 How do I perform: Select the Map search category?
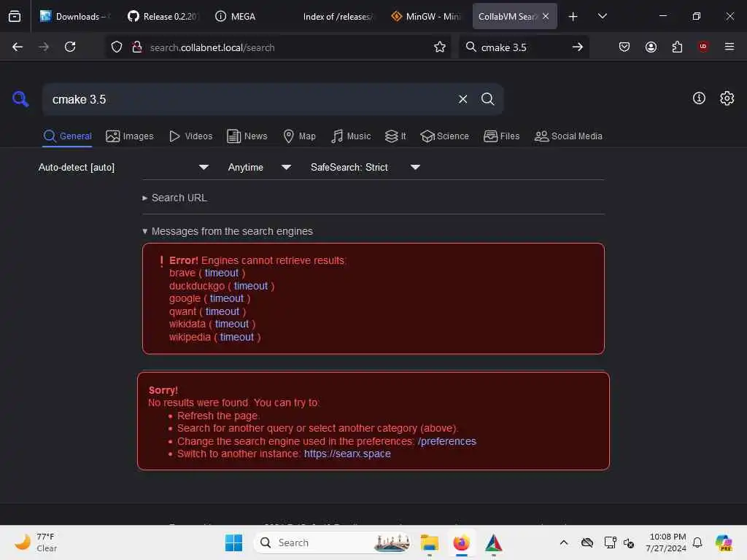pos(299,136)
